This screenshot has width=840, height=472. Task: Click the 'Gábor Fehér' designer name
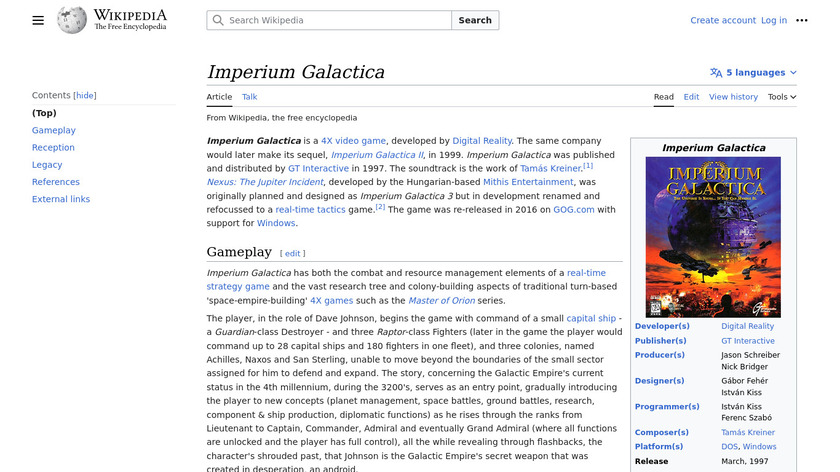pos(745,381)
